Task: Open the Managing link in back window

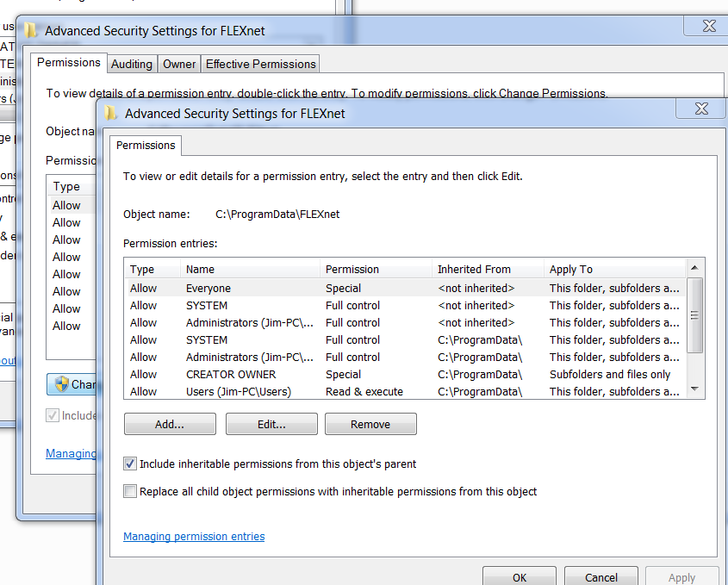Action: tap(71, 453)
